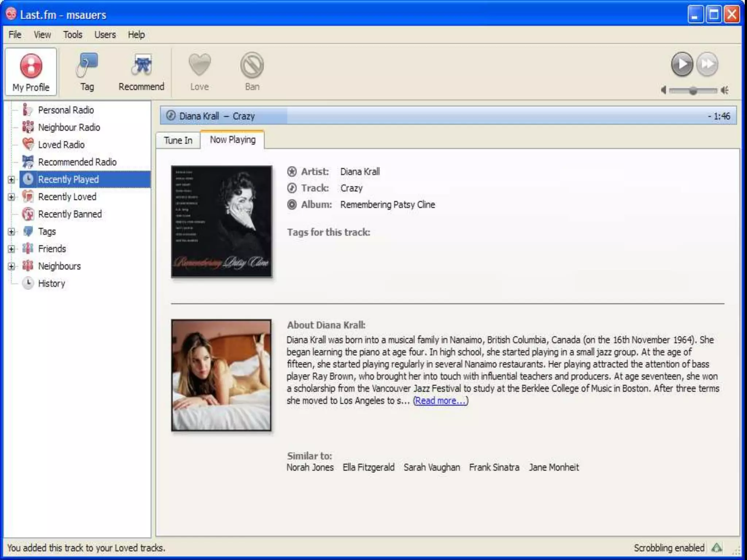
Task: Minimize the Last.fm window
Action: coord(696,15)
